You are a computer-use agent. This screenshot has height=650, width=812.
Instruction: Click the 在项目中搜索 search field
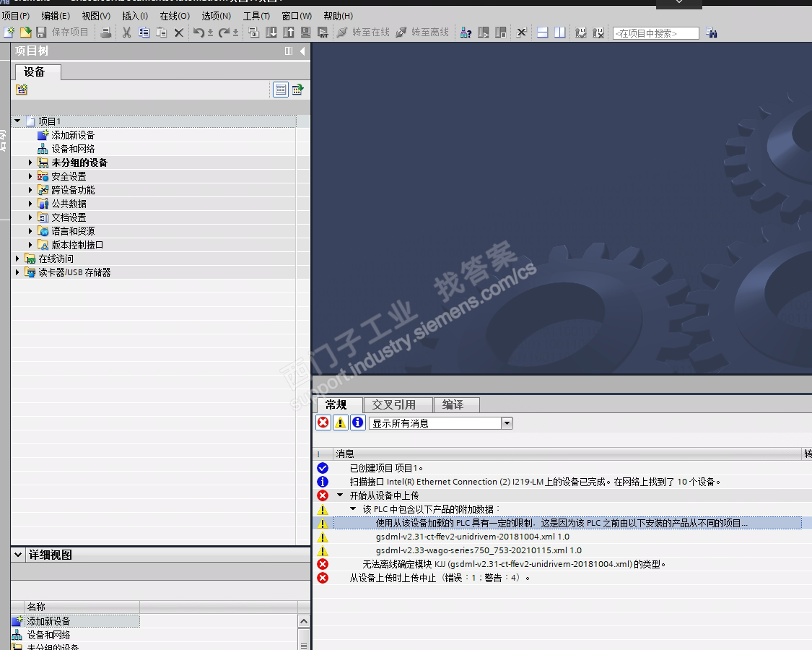655,33
